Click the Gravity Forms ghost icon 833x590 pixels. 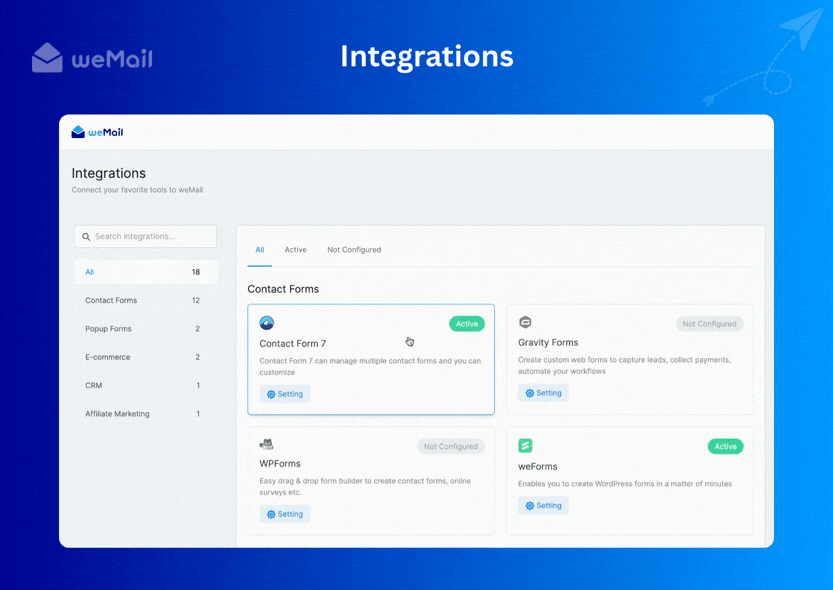tap(525, 322)
